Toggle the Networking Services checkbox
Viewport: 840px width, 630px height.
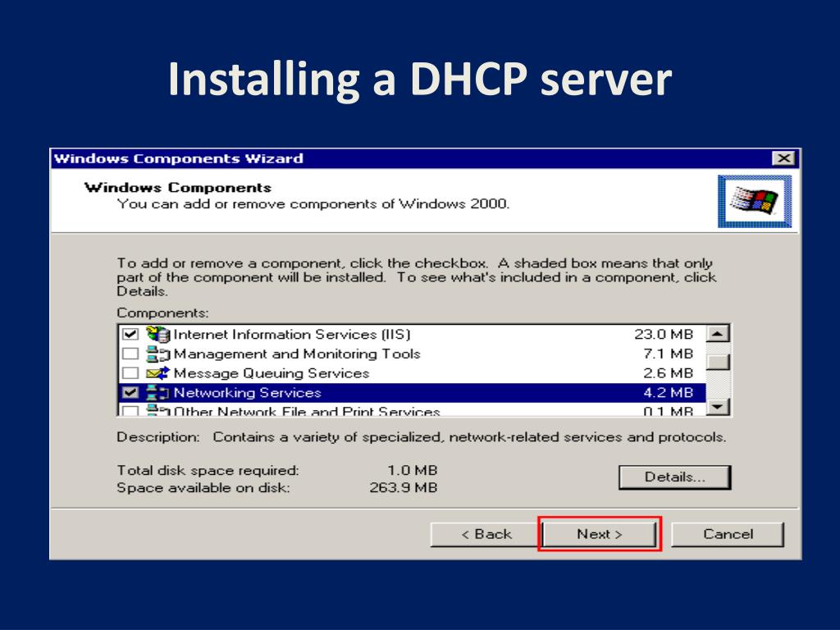(130, 393)
